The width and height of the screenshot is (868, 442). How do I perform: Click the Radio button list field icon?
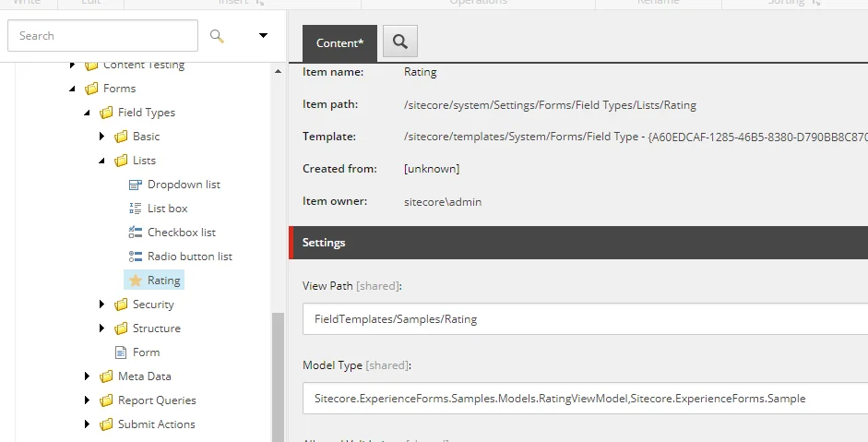(135, 257)
